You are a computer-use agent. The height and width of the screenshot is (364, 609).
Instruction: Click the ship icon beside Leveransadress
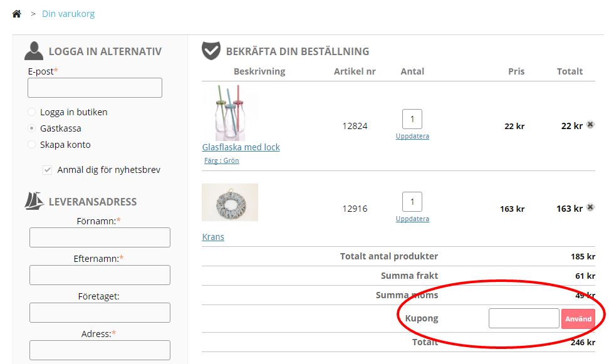point(34,201)
